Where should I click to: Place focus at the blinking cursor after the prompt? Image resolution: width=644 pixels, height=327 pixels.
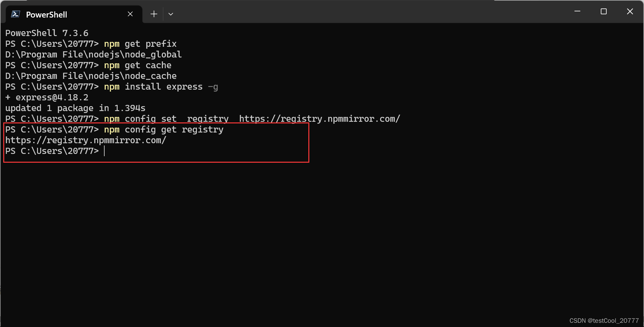click(x=105, y=151)
